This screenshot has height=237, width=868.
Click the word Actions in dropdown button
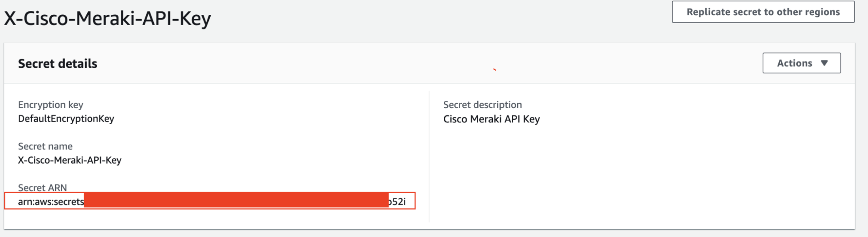tap(795, 63)
